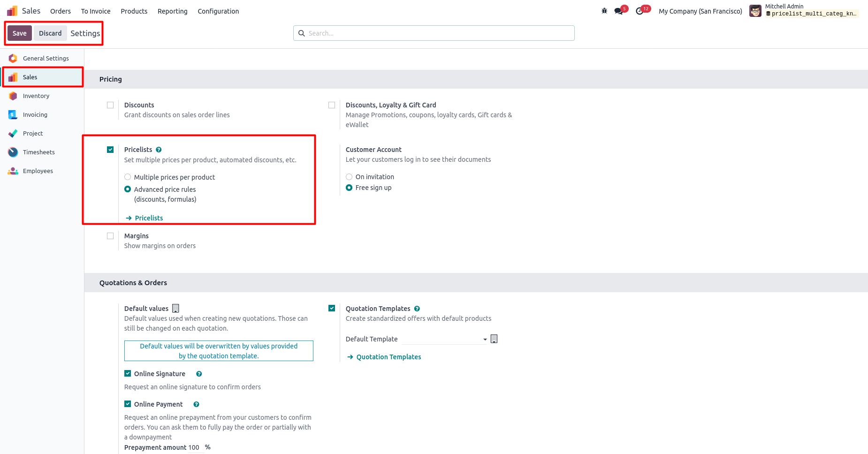Open Invoicing settings in sidebar
The height and width of the screenshot is (454, 868).
tap(42, 114)
